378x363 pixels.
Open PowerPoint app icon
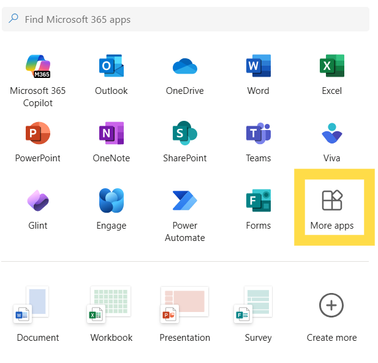click(38, 133)
